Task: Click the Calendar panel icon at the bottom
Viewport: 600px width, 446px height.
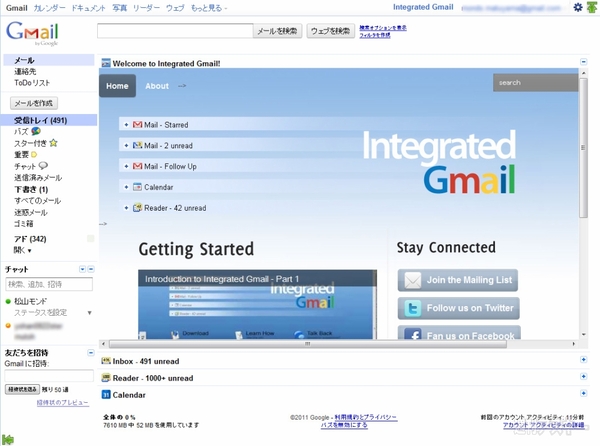Action: (x=106, y=394)
